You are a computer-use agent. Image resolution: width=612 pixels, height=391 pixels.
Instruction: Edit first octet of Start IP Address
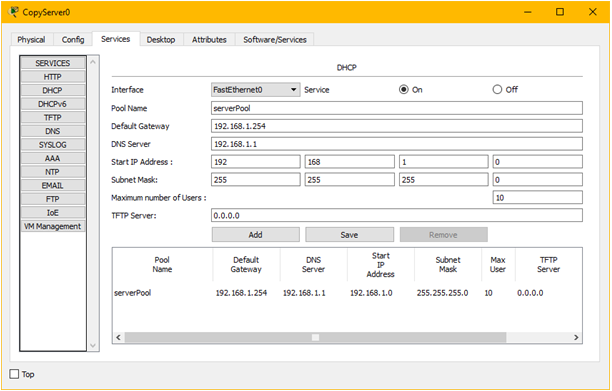tap(256, 162)
